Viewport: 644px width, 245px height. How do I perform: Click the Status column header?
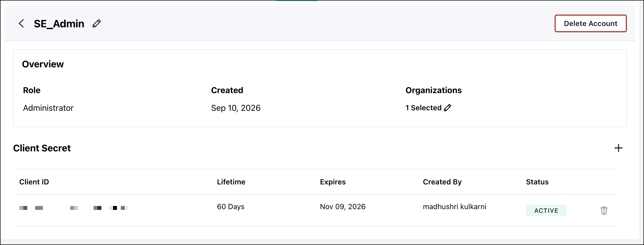(x=537, y=182)
